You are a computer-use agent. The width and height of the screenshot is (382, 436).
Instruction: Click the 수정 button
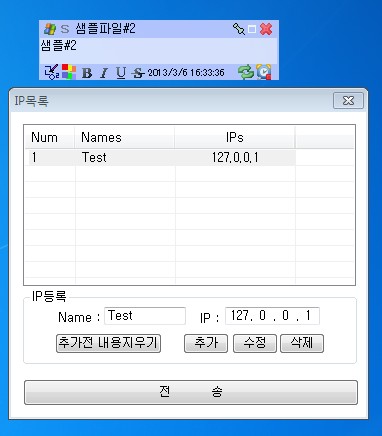coord(255,343)
